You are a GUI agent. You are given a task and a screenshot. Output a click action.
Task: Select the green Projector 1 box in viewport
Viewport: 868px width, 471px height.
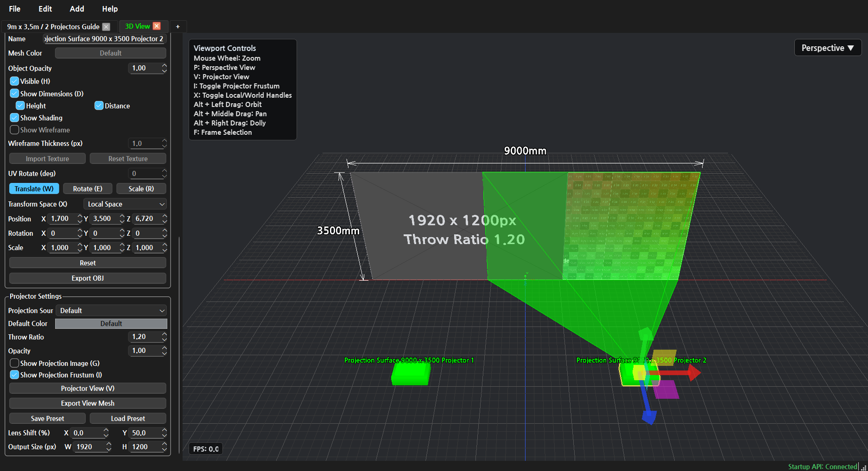411,374
